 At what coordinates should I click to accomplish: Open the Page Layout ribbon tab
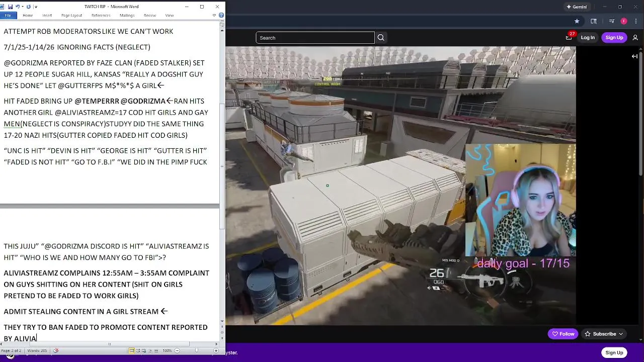(x=71, y=16)
